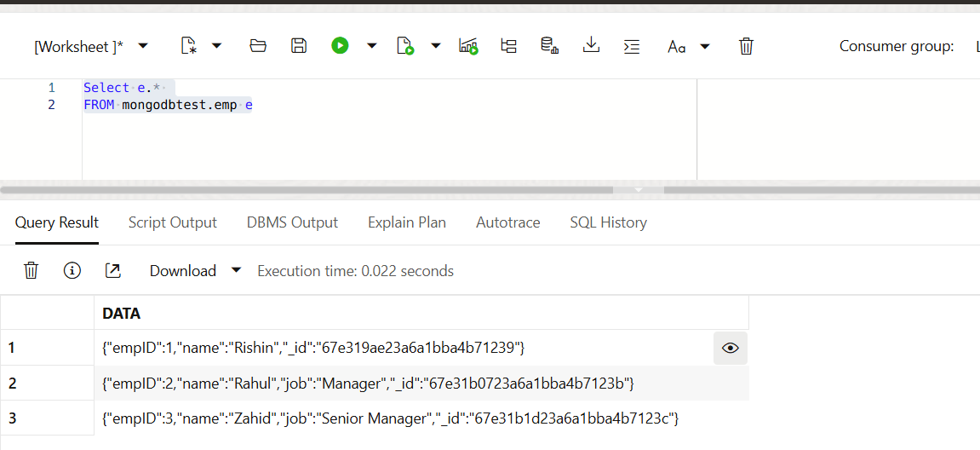The image size is (980, 450).
Task: Run the SQL statement with green play button
Action: point(340,46)
